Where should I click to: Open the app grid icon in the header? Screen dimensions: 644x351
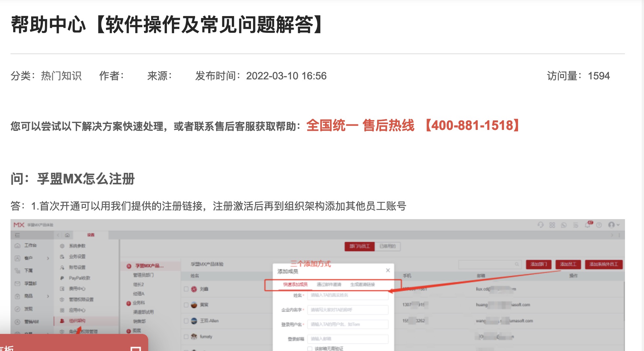click(552, 225)
